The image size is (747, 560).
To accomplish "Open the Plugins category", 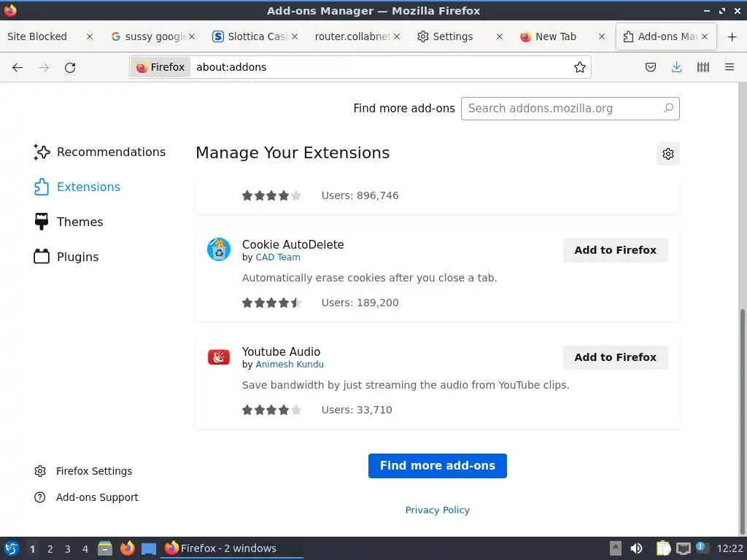I will coord(66,257).
